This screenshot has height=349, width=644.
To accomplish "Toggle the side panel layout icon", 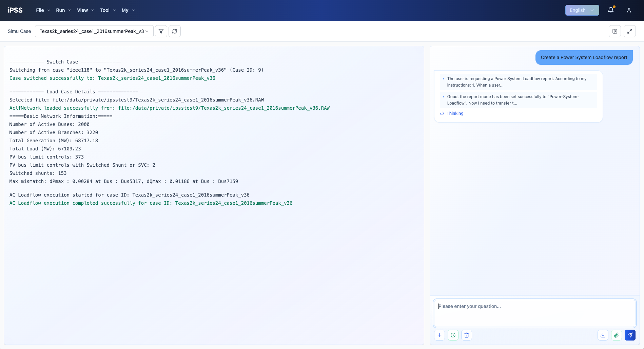I will (x=615, y=31).
